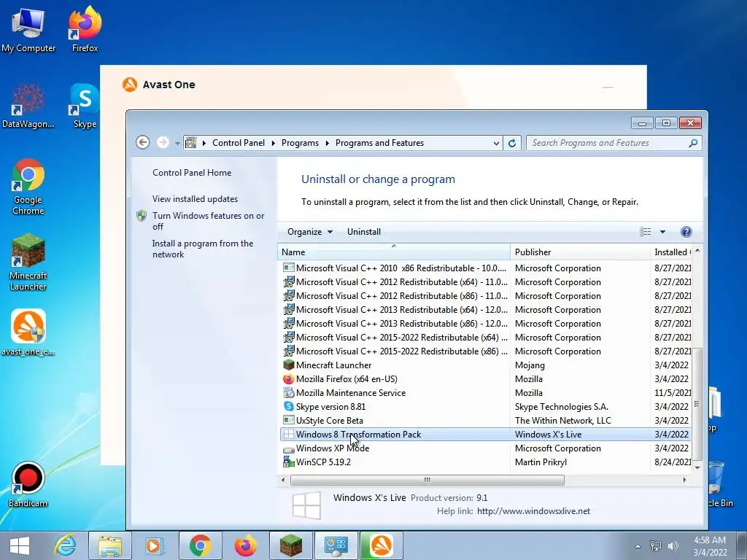Open Bandicam desktop shortcut
This screenshot has height=560, width=747.
(28, 485)
